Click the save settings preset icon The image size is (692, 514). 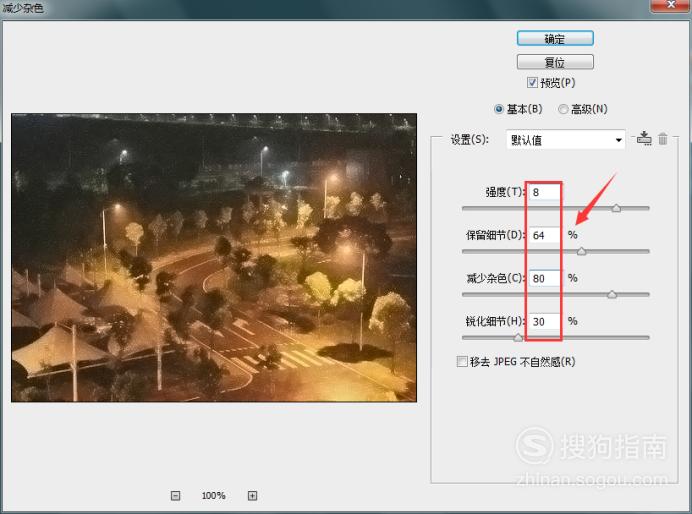[x=644, y=139]
